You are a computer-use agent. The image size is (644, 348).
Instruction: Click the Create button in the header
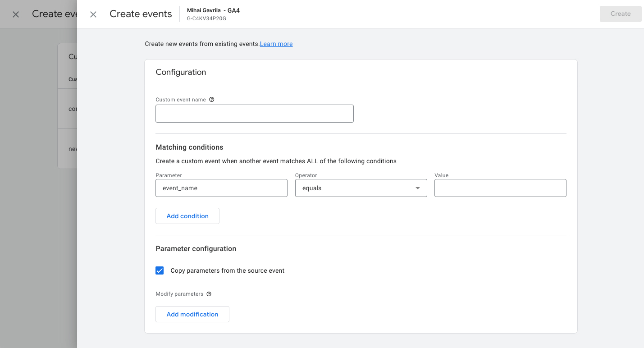pyautogui.click(x=620, y=14)
